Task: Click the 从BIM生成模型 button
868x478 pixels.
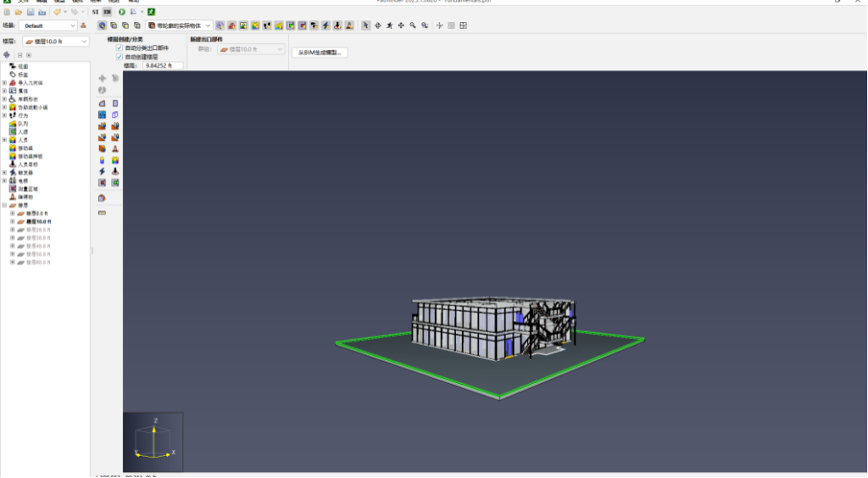Action: [x=321, y=53]
